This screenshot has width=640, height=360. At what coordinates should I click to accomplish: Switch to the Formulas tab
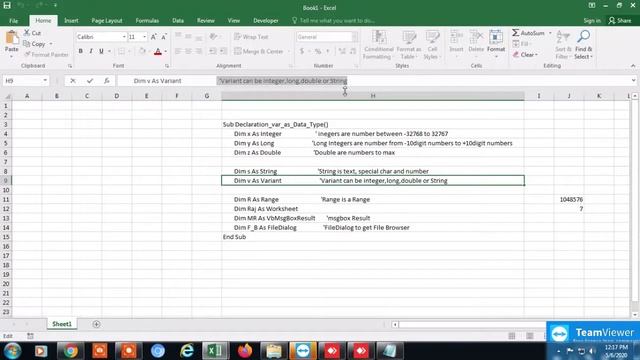[147, 20]
